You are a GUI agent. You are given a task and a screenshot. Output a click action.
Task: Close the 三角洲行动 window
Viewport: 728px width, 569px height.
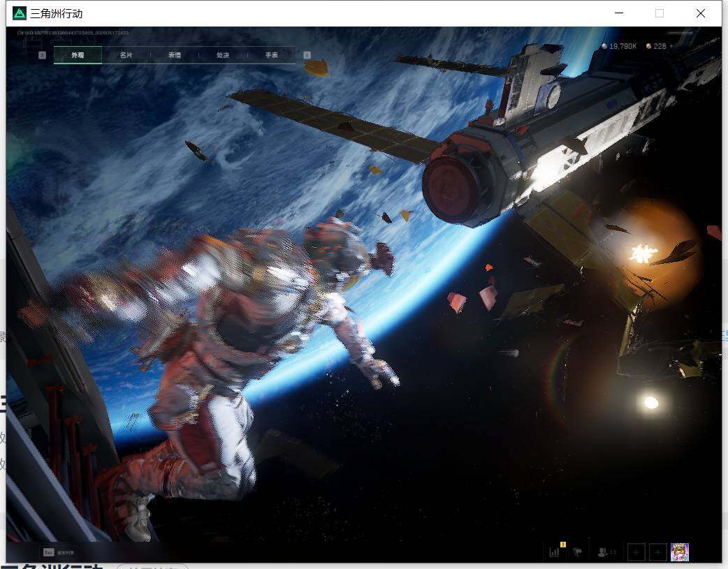click(701, 13)
